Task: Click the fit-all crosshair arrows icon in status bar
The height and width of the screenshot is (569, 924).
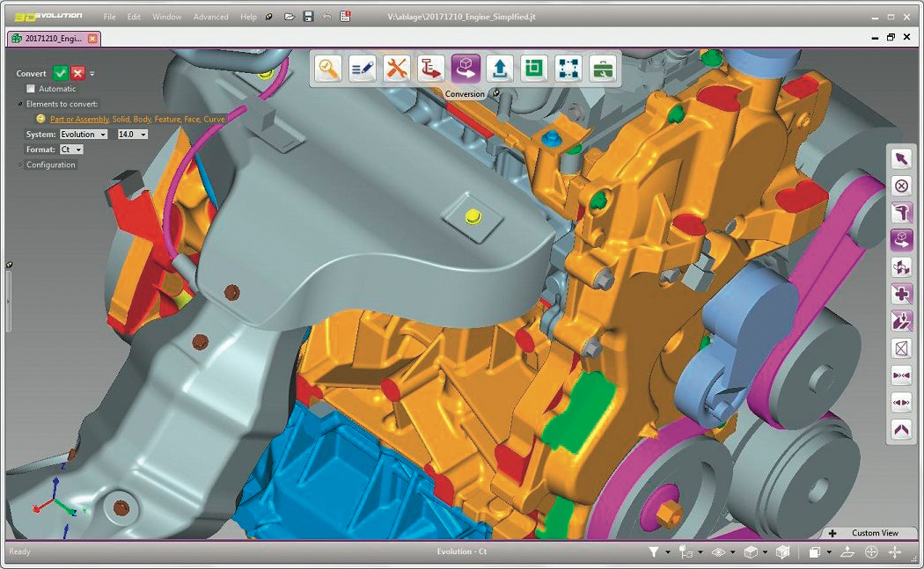Action: 895,552
